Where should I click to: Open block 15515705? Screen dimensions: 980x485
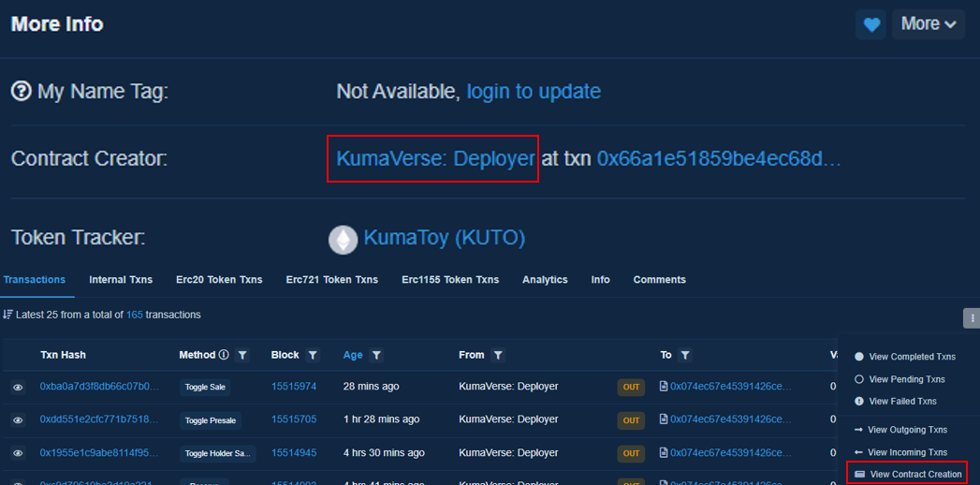tap(294, 419)
